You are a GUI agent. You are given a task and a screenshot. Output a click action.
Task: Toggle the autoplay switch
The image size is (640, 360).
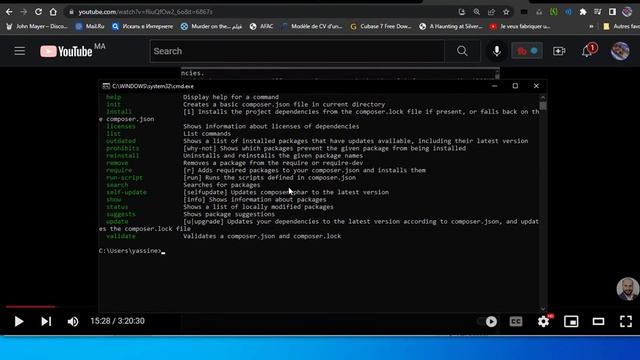(x=487, y=322)
